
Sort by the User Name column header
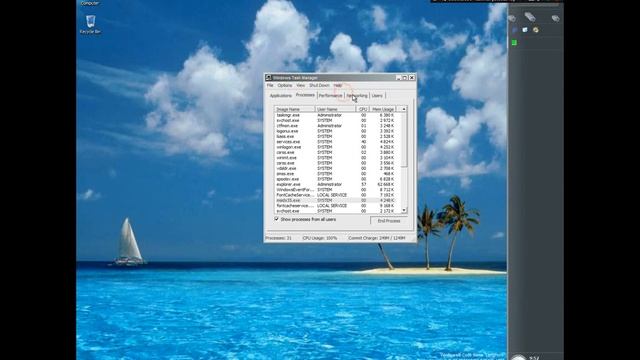pyautogui.click(x=335, y=109)
